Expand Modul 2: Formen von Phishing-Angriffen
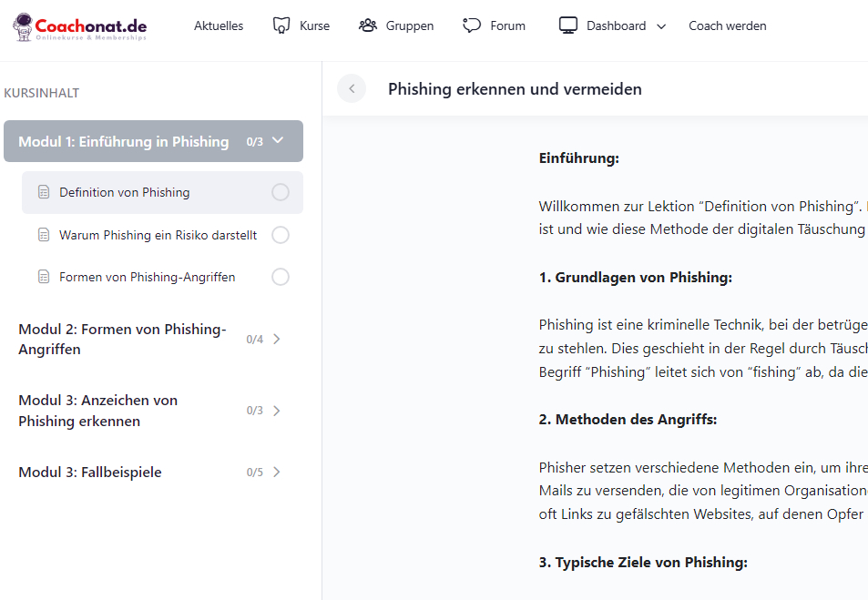This screenshot has height=600, width=868. click(277, 339)
